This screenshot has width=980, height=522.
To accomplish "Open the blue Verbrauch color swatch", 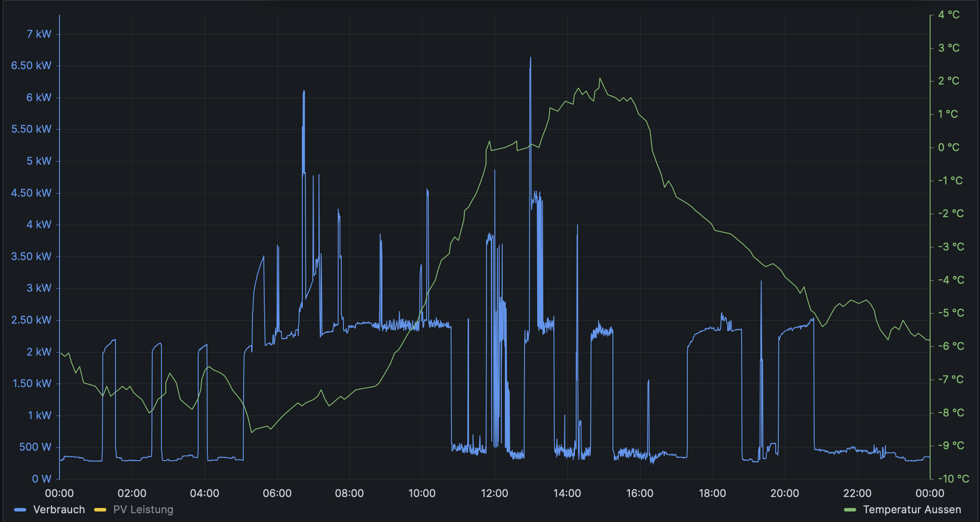I will 20,510.
